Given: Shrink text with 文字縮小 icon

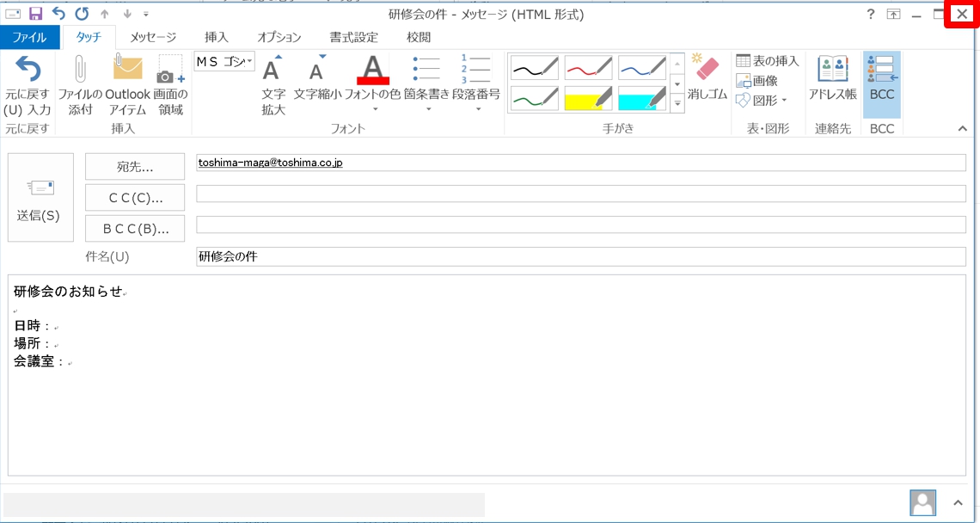Looking at the screenshot, I should [x=317, y=71].
